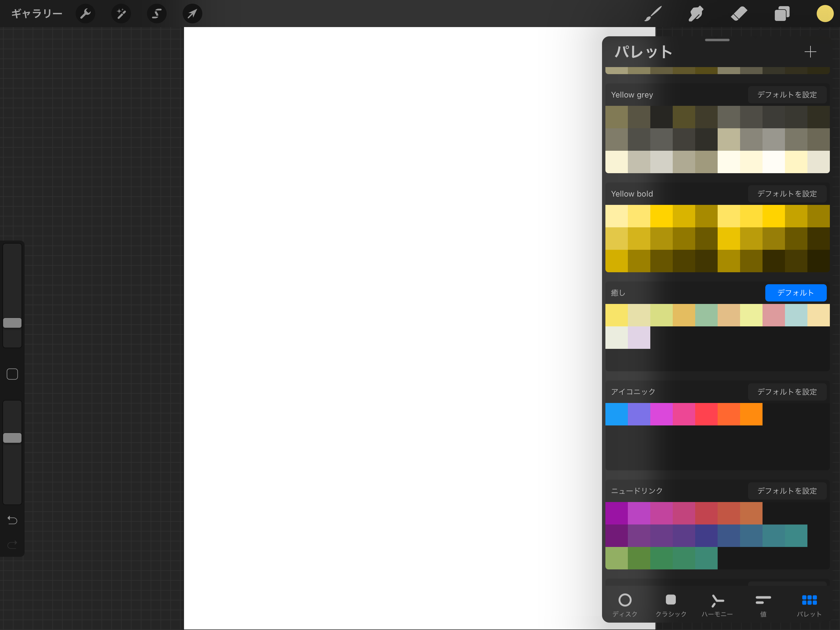Set Yellow bold palette as default
840x630 pixels.
click(787, 194)
